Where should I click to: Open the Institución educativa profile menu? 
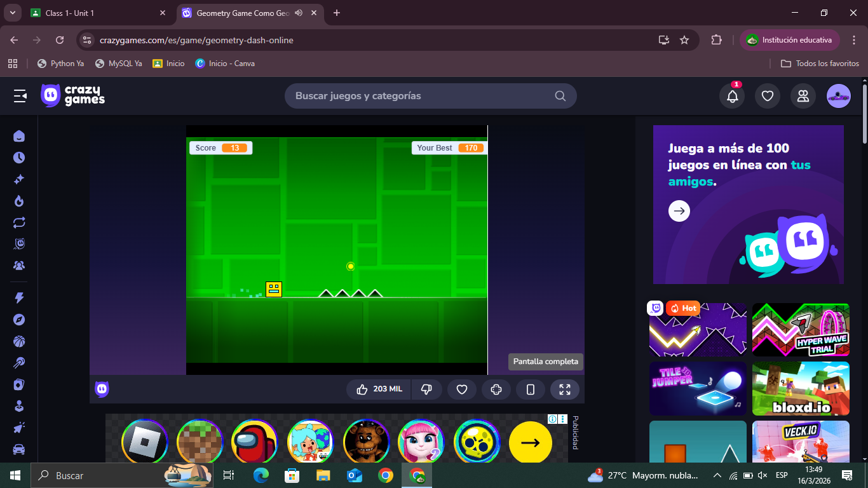click(x=789, y=40)
